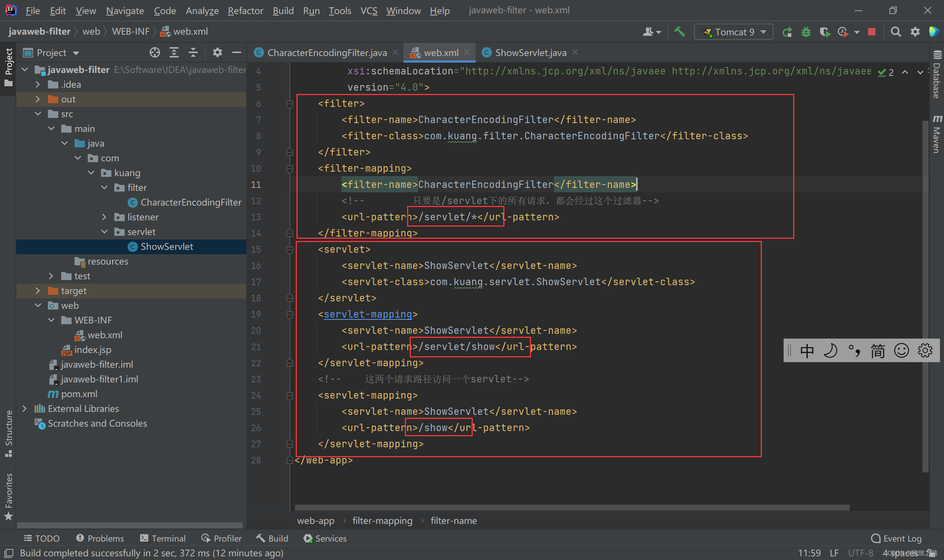
Task: Click the Profiler run icon in toolbar
Action: 843,32
